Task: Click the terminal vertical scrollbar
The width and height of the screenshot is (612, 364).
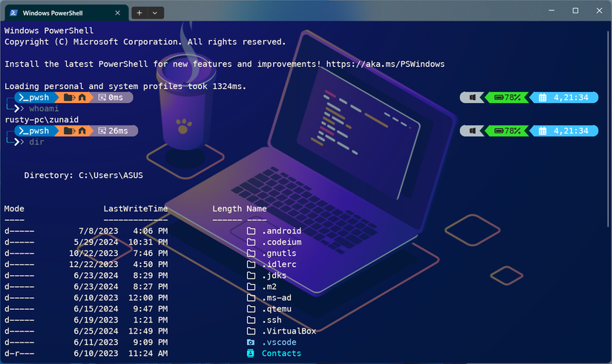Action: (608, 129)
